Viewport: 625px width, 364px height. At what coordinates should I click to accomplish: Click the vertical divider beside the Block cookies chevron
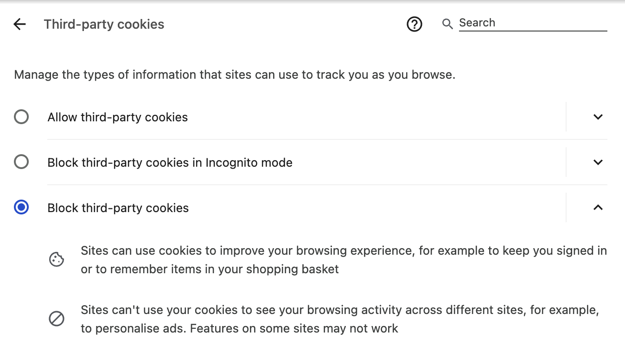pyautogui.click(x=566, y=207)
